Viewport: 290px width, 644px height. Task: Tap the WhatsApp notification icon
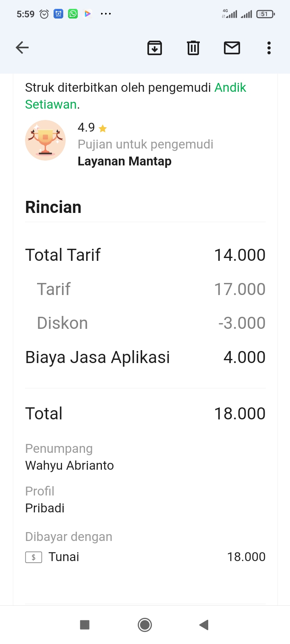click(x=73, y=14)
